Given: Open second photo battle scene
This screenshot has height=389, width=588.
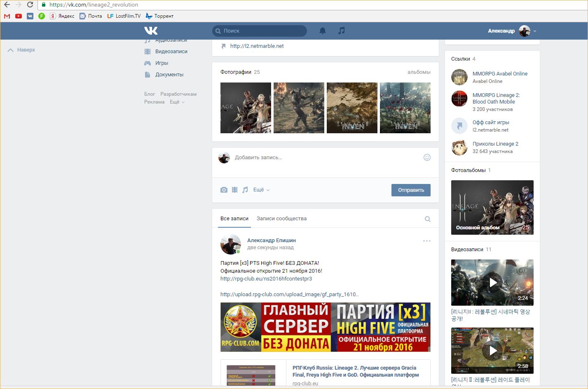Looking at the screenshot, I should [299, 108].
